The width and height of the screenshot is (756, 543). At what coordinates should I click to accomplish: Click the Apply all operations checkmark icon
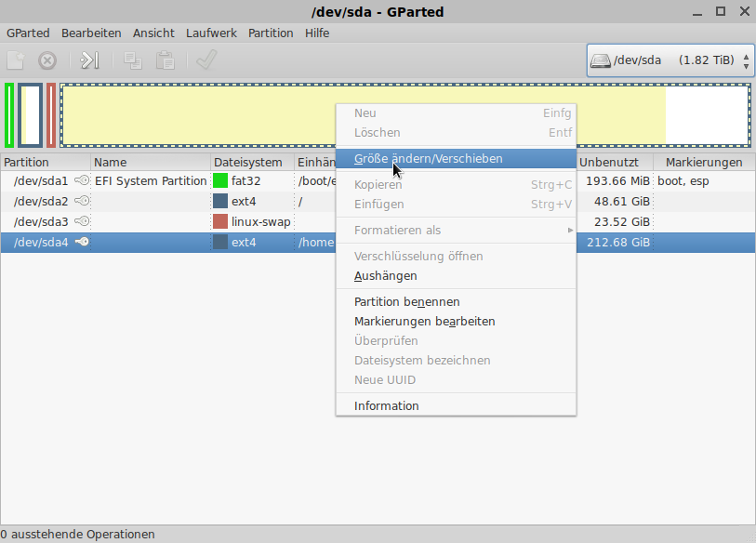206,60
